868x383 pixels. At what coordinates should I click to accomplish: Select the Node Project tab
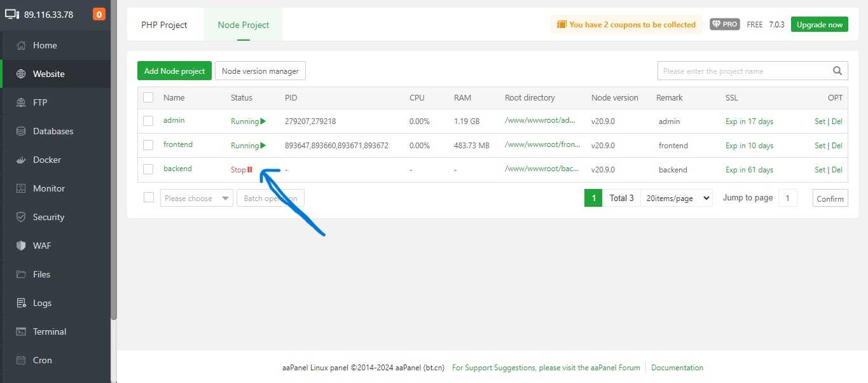(244, 25)
